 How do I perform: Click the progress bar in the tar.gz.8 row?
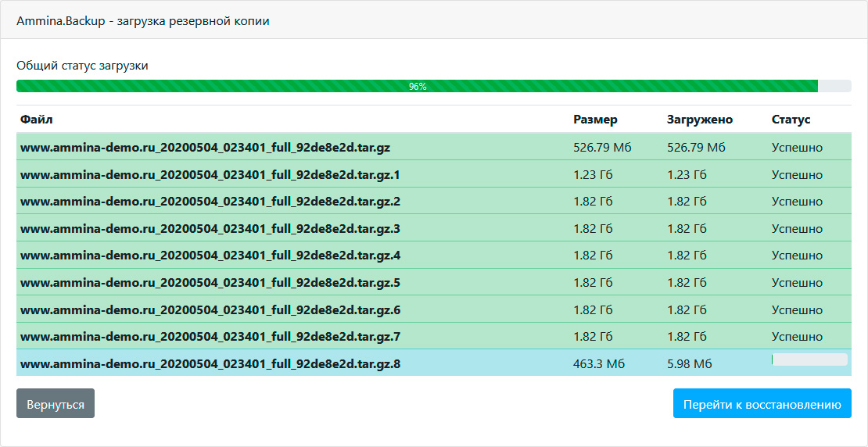pos(809,359)
